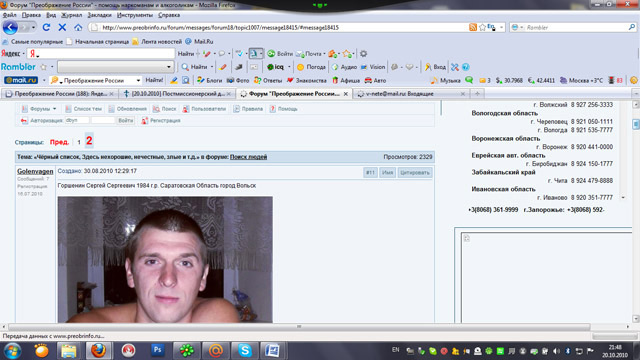Viewport: 640px width, 360px height.
Task: Open the address bar URL dropdown arrow
Action: point(502,27)
